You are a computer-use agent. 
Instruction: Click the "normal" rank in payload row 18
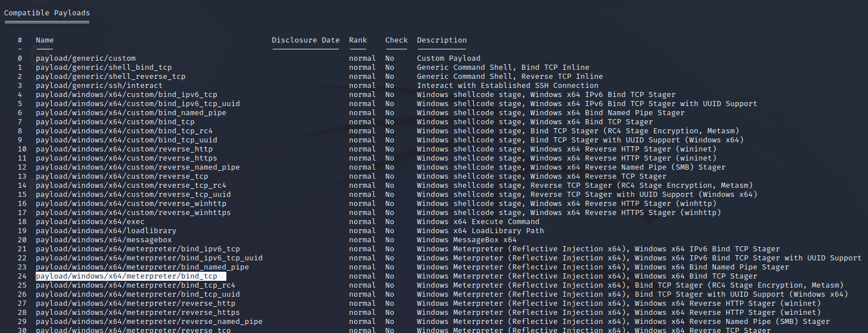(363, 222)
